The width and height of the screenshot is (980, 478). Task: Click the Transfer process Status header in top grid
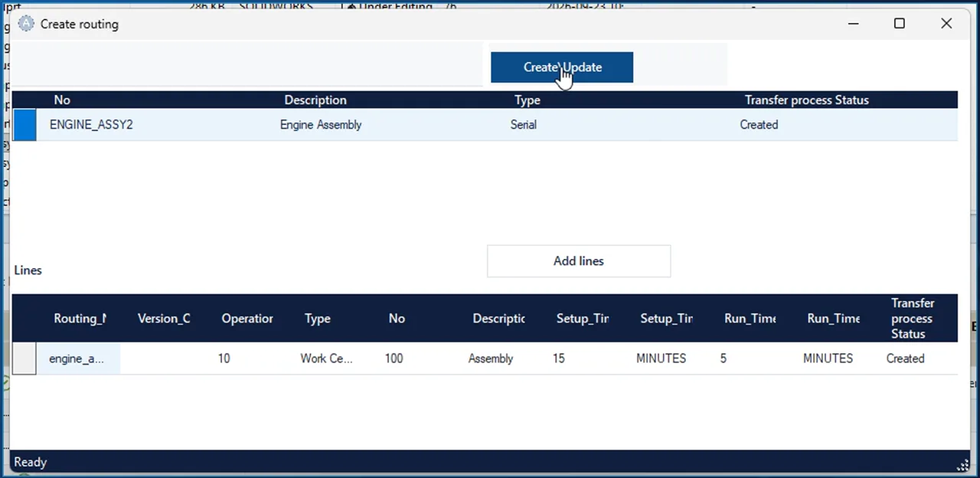pos(807,100)
